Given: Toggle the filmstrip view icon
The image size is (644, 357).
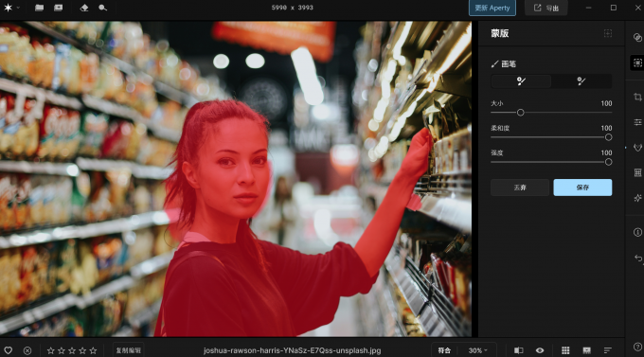Looking at the screenshot, I should point(586,350).
